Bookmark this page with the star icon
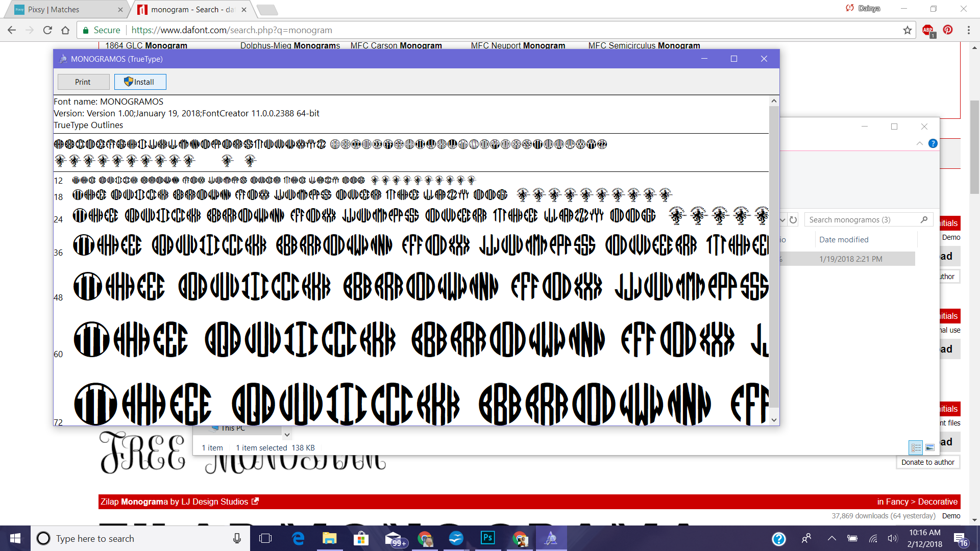 pos(907,30)
